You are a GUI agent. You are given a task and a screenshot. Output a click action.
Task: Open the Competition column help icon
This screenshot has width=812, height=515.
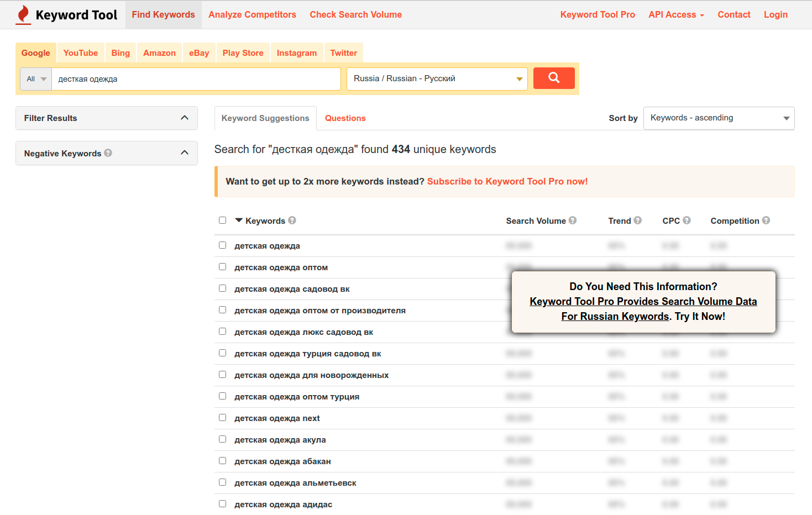(x=766, y=220)
